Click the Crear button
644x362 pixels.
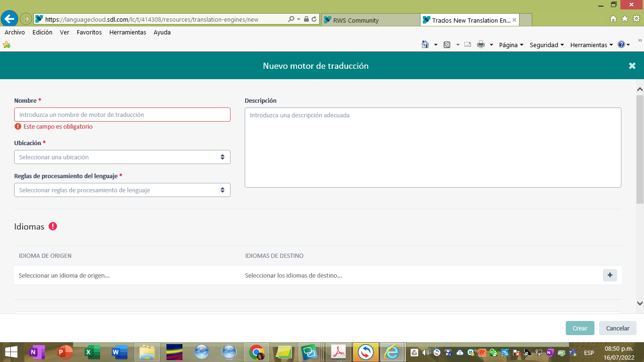tap(580, 328)
